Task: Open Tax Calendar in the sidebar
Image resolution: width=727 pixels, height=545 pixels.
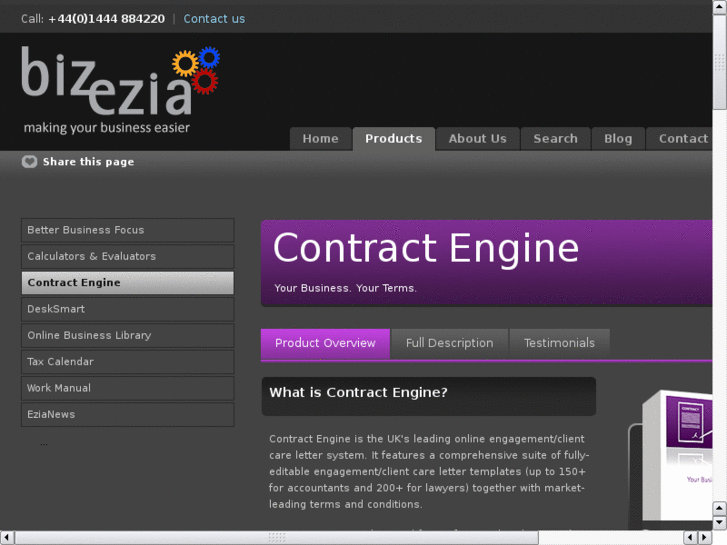Action: coord(127,361)
